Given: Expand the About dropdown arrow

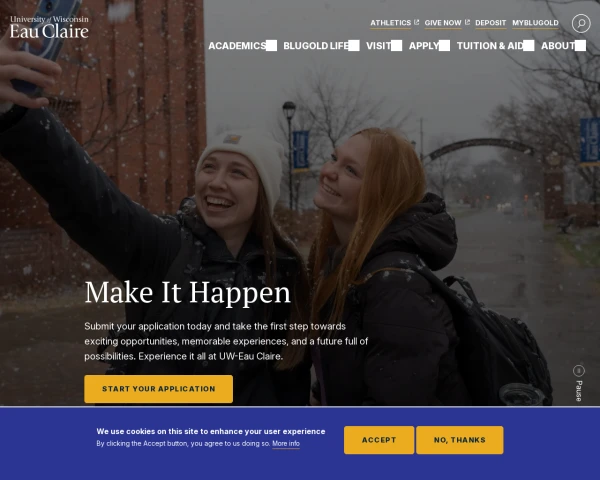Looking at the screenshot, I should (580, 46).
